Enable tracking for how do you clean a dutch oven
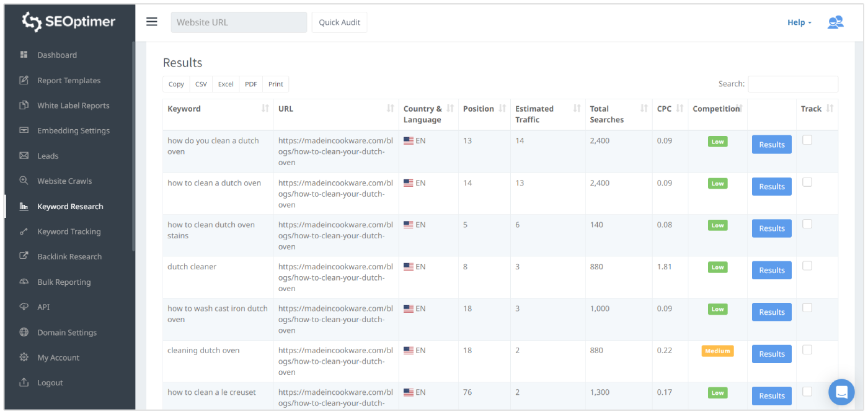Screen dimensions: 868x414 [x=807, y=140]
